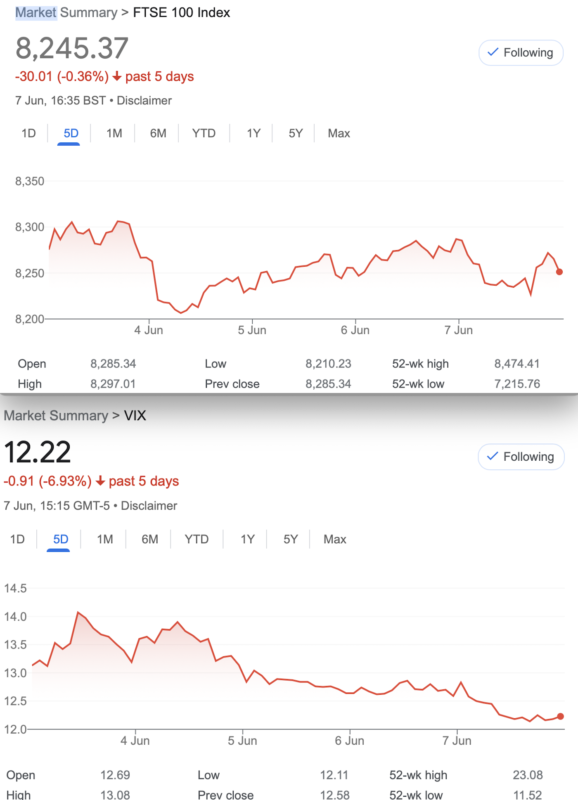Open the VIX Disclaimer link
Image resolution: width=578 pixels, height=800 pixels.
pyautogui.click(x=149, y=506)
